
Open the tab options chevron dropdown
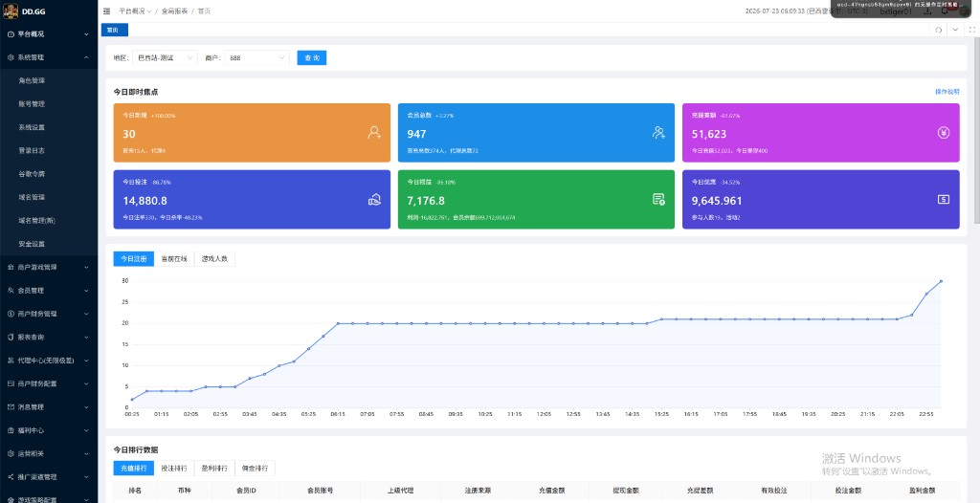tap(955, 30)
